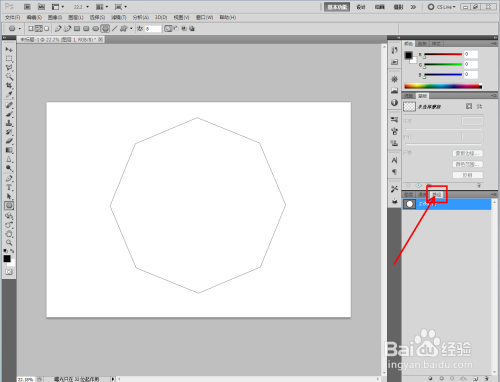Open Info panel icon in dock
Image resolution: width=500 pixels, height=382 pixels.
click(394, 102)
